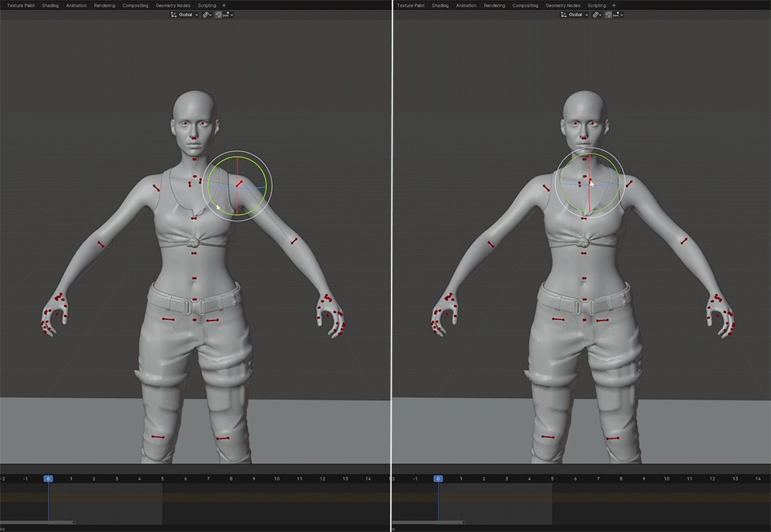Open pivot point dropdown in left viewport
The height and width of the screenshot is (532, 771).
[208, 15]
